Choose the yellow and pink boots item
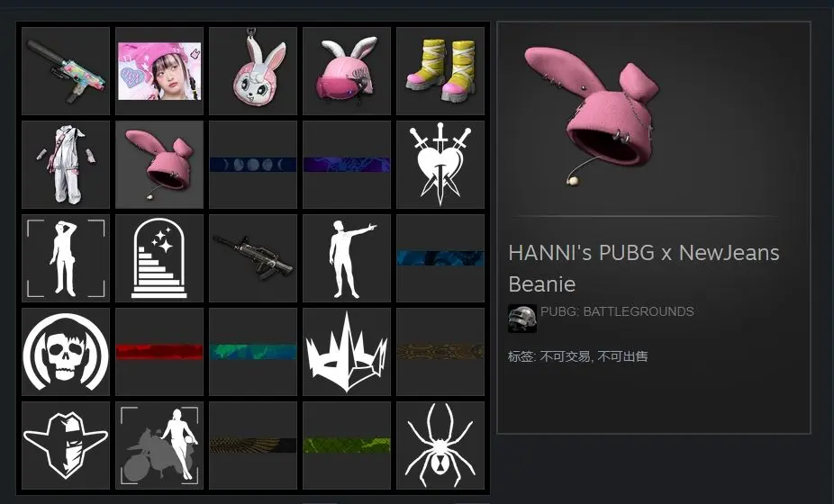 point(440,71)
